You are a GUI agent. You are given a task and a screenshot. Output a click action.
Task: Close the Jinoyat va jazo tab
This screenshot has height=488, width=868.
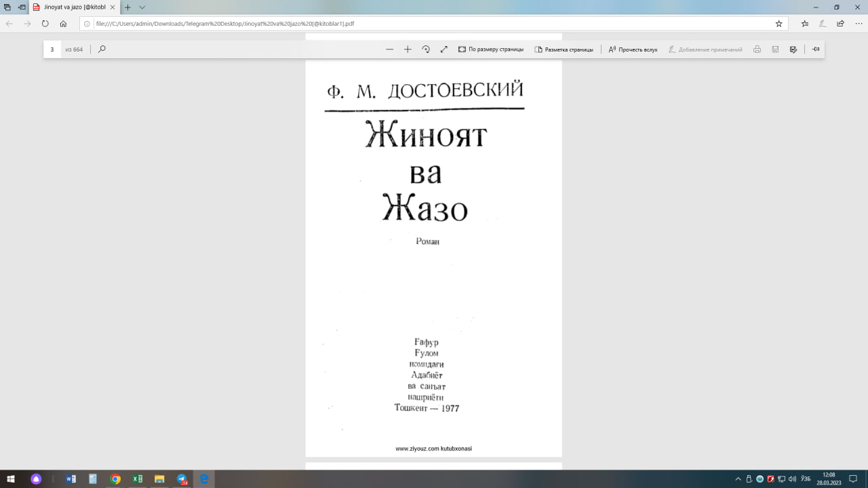pos(113,7)
